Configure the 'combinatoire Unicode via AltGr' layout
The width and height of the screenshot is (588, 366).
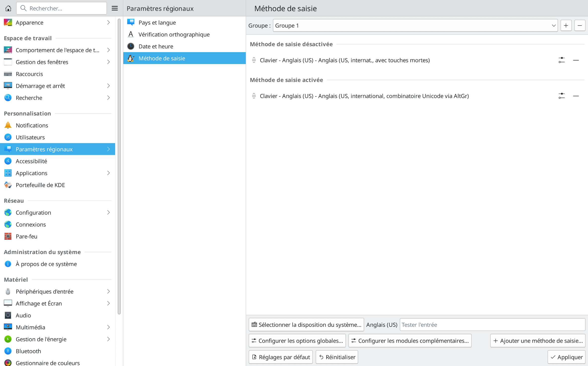[562, 96]
